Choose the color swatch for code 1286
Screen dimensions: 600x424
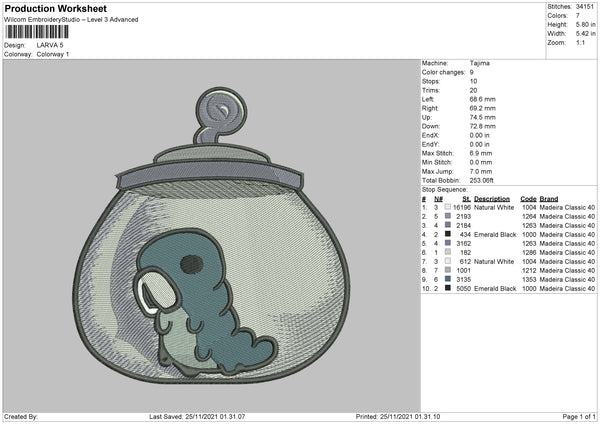447,252
